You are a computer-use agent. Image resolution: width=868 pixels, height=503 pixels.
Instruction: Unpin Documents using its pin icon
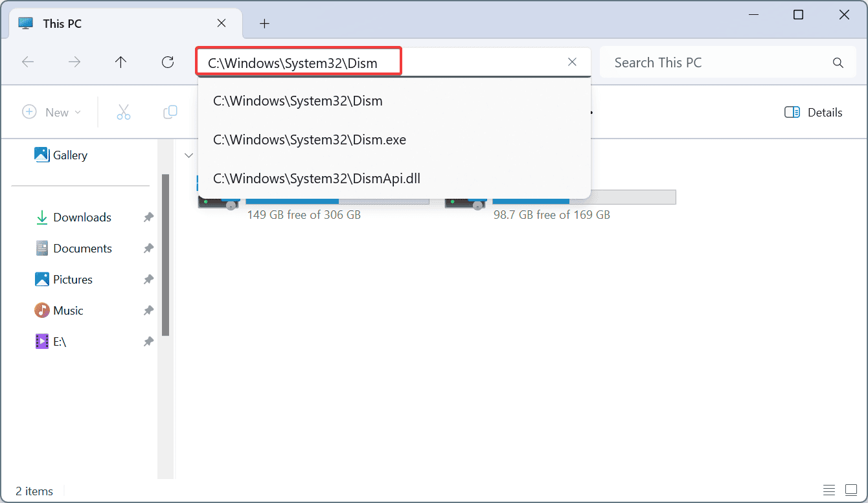[x=148, y=249]
